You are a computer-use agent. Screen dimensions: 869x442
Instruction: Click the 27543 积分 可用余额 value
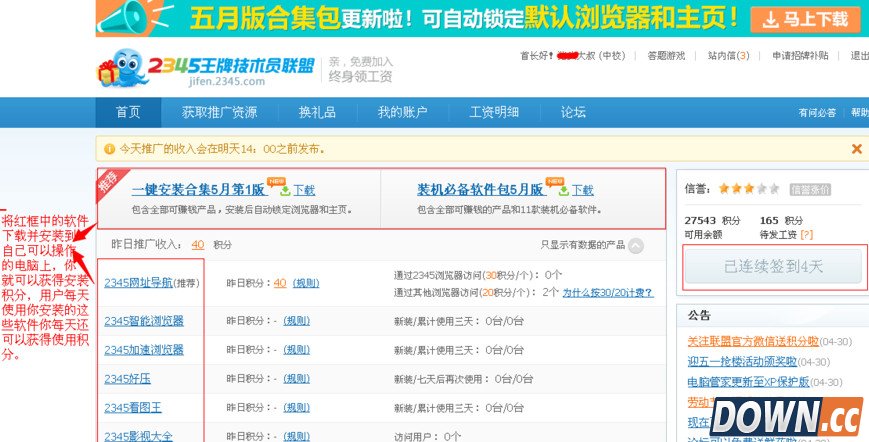(x=712, y=220)
